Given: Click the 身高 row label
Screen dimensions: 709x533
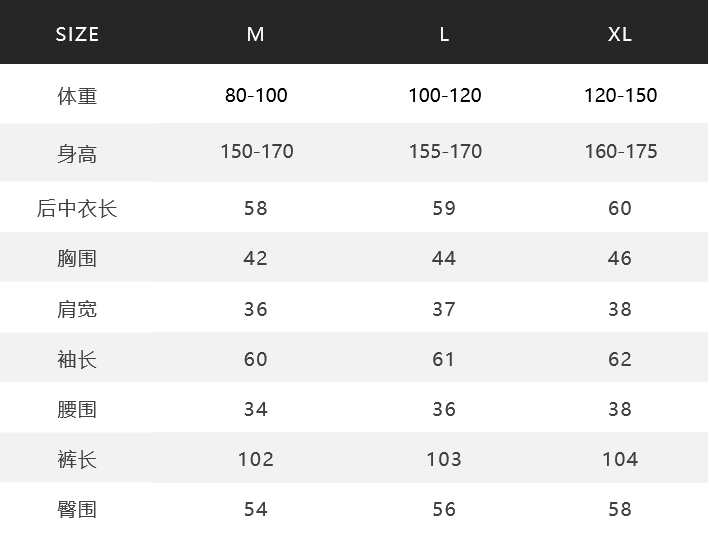Looking at the screenshot, I should [77, 154].
